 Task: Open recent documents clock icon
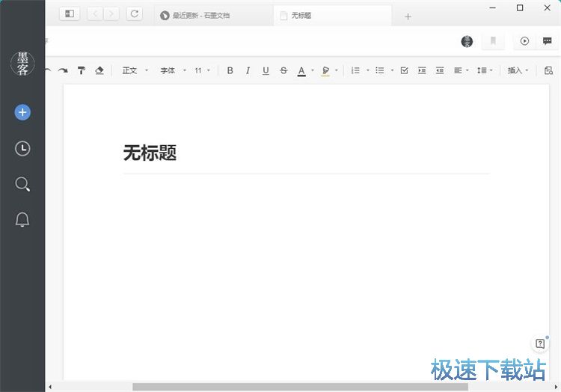[x=22, y=149]
